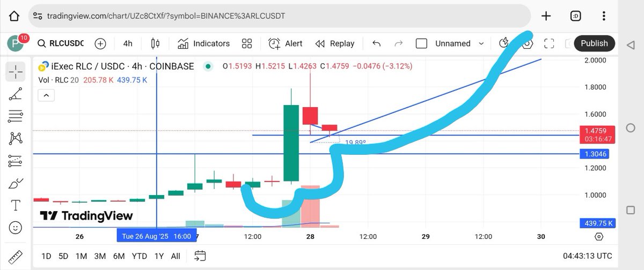Open RLCUSDC symbol search
644x270 pixels.
(x=61, y=43)
